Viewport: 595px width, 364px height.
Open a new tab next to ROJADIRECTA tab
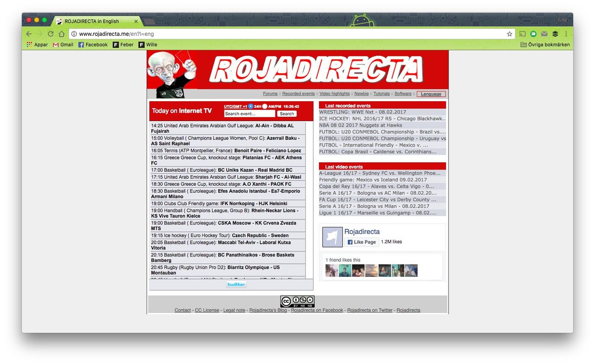pyautogui.click(x=149, y=22)
